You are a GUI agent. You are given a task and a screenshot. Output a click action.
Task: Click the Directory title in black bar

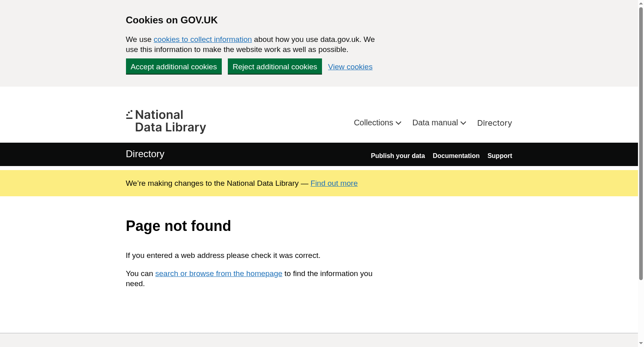coord(145,154)
